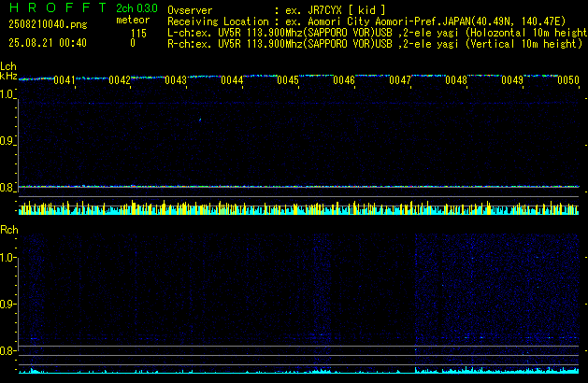The height and width of the screenshot is (383, 588).
Task: Click the Lch yellow-cyan signal level graph
Action: [x=298, y=207]
